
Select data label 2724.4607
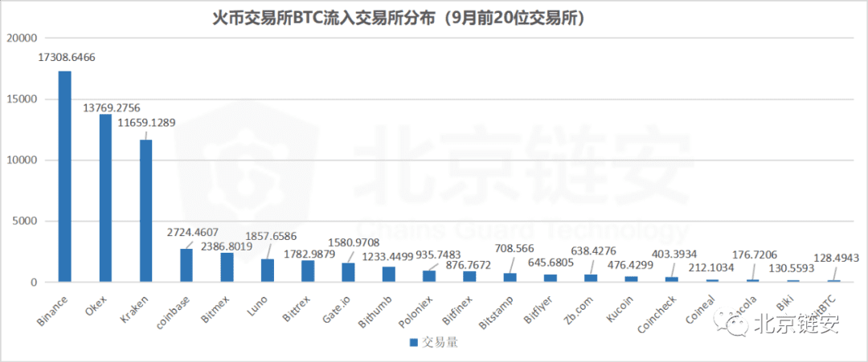click(x=193, y=232)
